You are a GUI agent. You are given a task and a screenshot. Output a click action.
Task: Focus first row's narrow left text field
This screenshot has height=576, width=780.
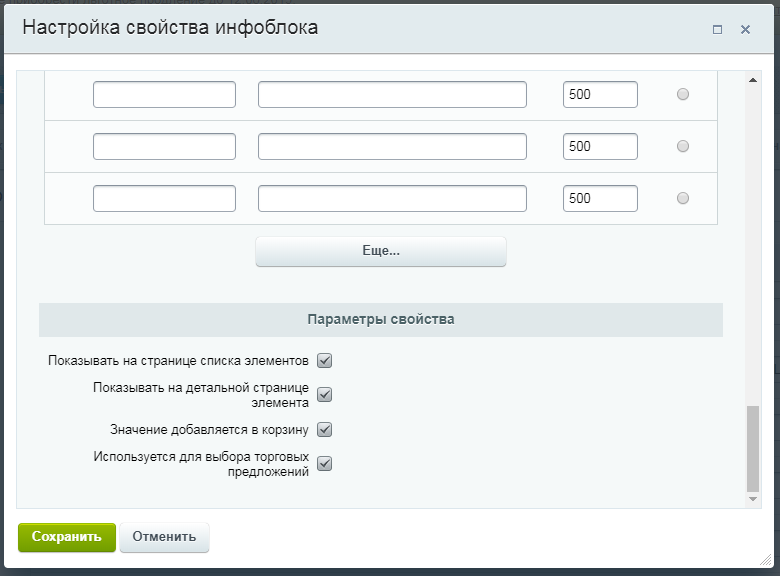[x=164, y=95]
